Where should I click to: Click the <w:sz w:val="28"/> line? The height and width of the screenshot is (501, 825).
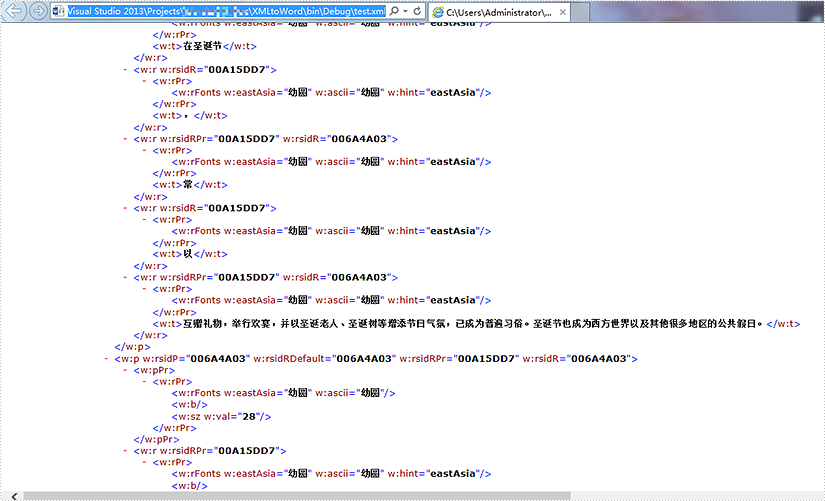pyautogui.click(x=222, y=416)
